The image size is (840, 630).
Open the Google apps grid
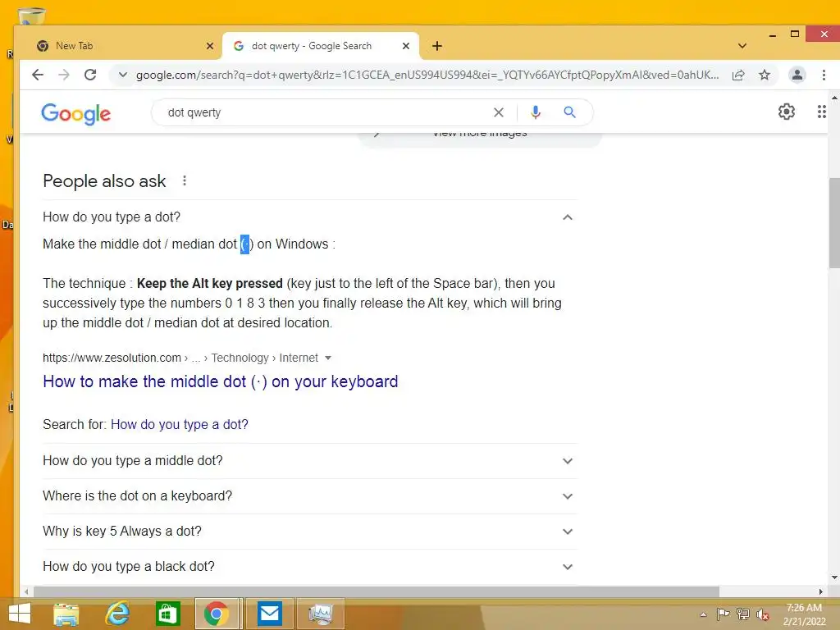click(x=821, y=112)
